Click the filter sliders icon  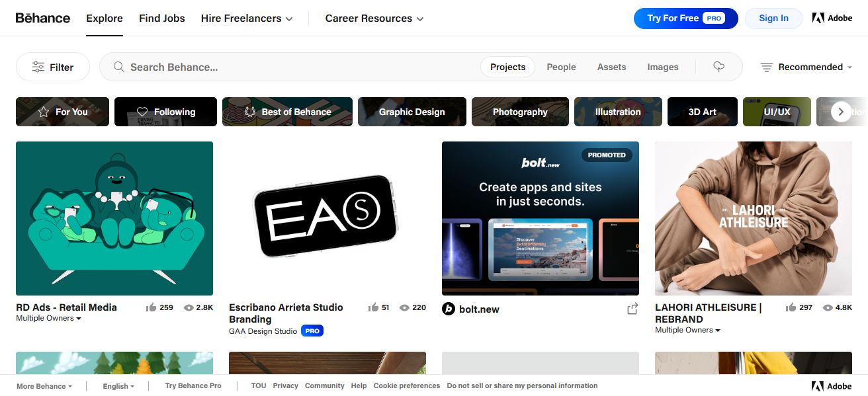(38, 67)
